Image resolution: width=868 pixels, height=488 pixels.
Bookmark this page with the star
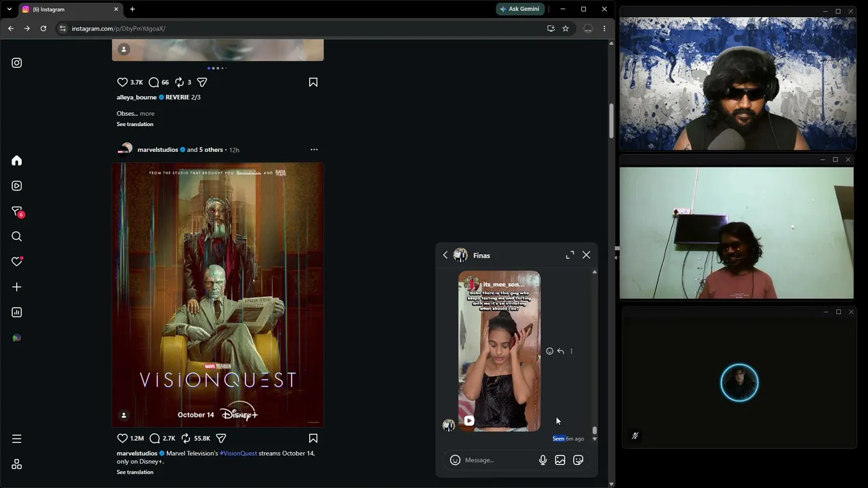coord(566,28)
